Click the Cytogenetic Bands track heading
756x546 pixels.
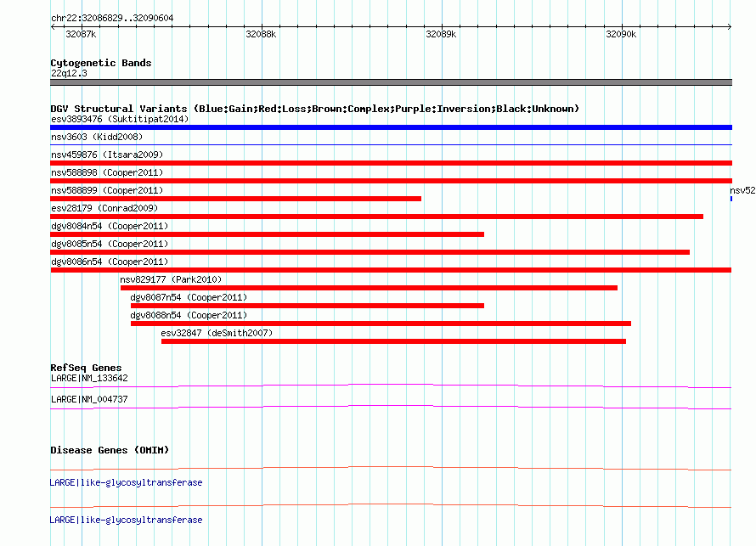[x=101, y=63]
